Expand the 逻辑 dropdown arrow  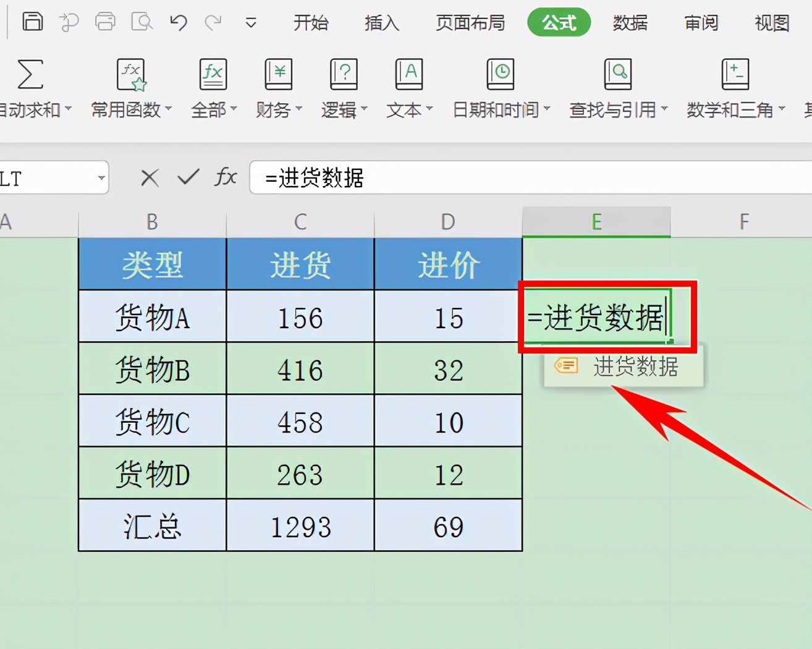[x=363, y=109]
